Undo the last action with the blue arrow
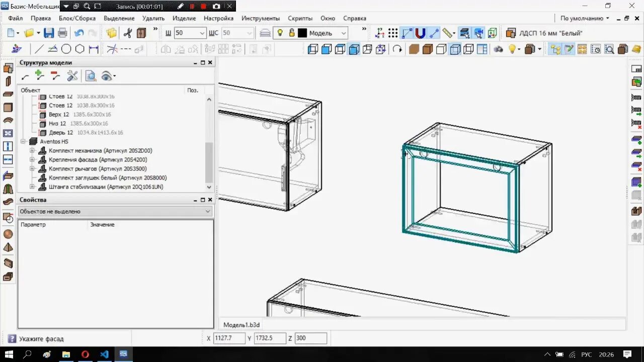 click(x=79, y=33)
